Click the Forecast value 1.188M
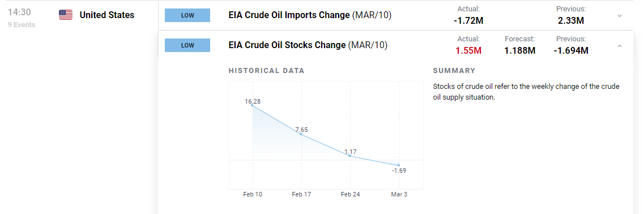Image resolution: width=644 pixels, height=214 pixels. point(520,50)
